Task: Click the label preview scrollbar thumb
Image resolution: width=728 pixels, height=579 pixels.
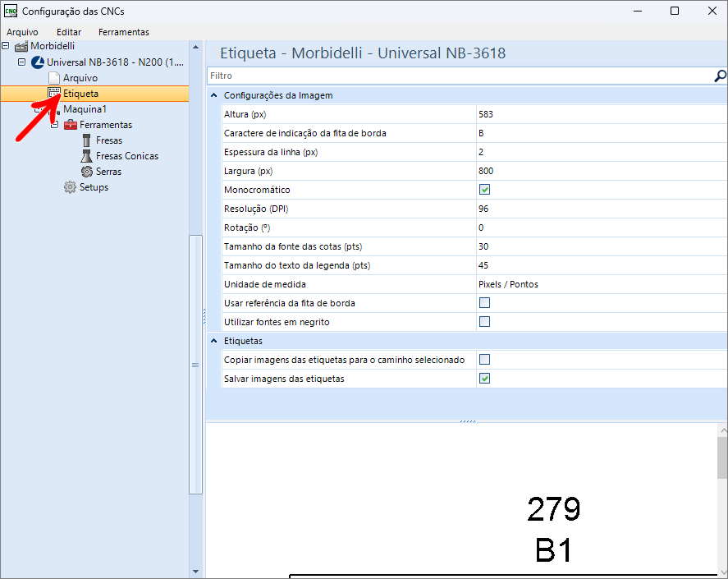Action: (x=722, y=457)
